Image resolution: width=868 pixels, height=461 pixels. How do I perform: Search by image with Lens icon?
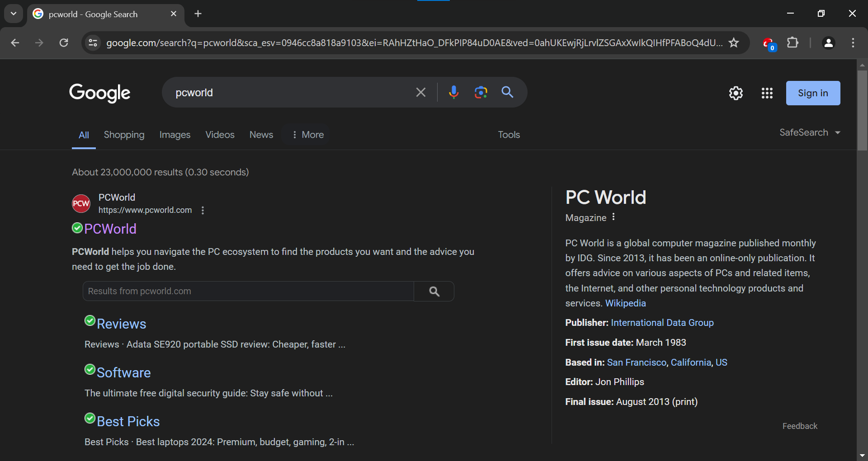[x=481, y=92]
